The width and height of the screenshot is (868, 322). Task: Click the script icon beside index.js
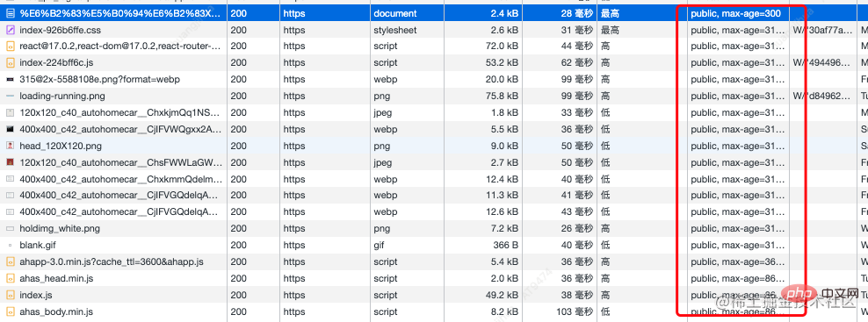click(x=10, y=295)
